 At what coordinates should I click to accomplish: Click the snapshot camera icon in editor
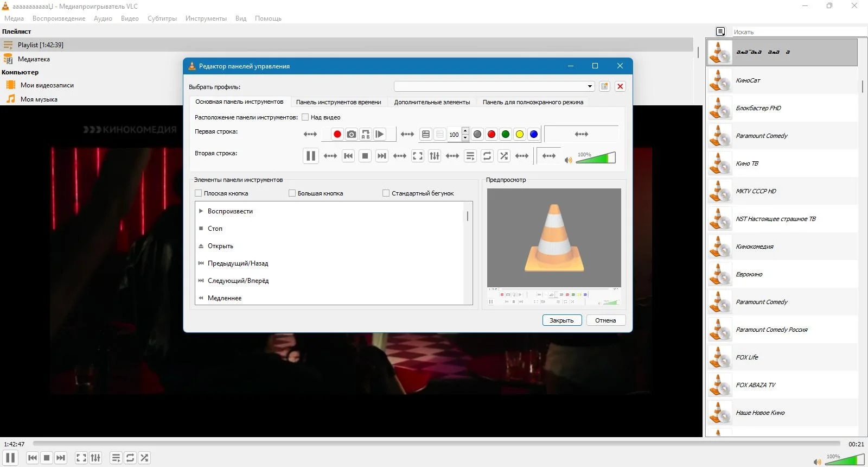pos(352,134)
